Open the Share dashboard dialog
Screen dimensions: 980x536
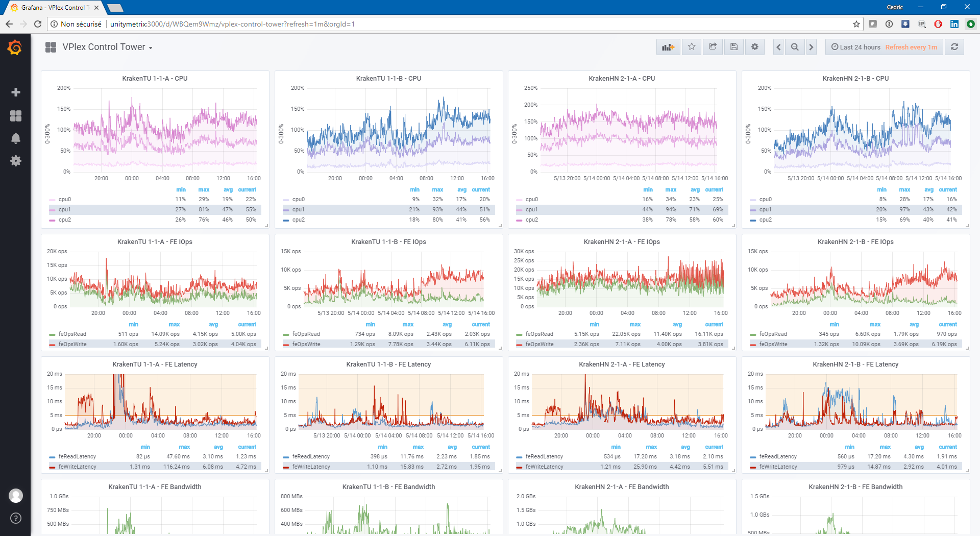pos(713,47)
